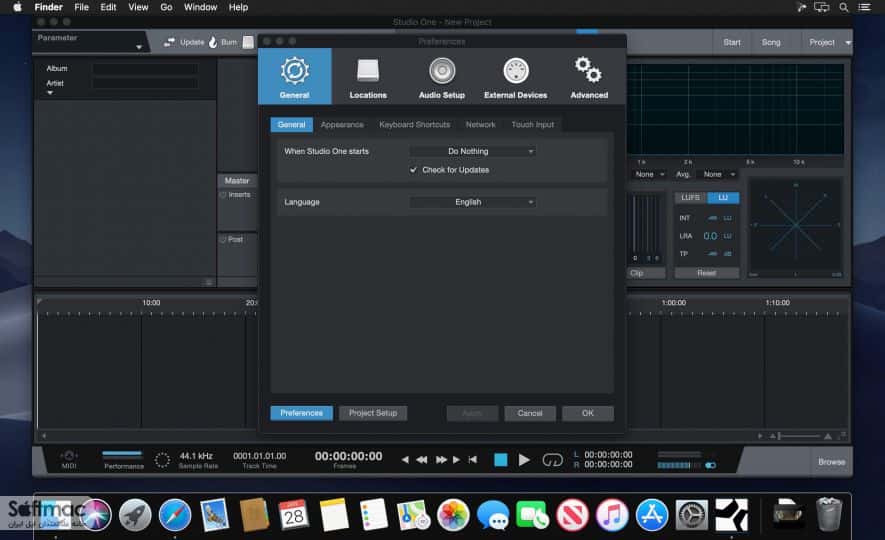Open Launchpad rocket icon in dock

coord(135,515)
